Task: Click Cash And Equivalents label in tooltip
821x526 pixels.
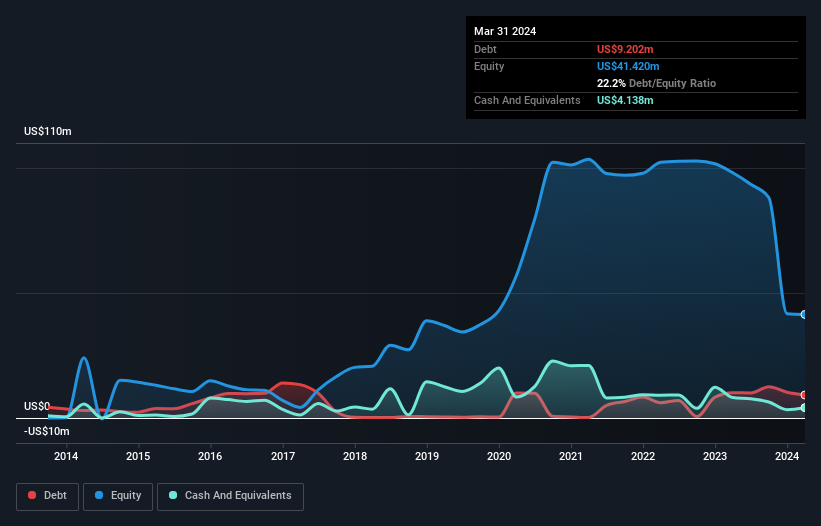Action: pyautogui.click(x=527, y=100)
